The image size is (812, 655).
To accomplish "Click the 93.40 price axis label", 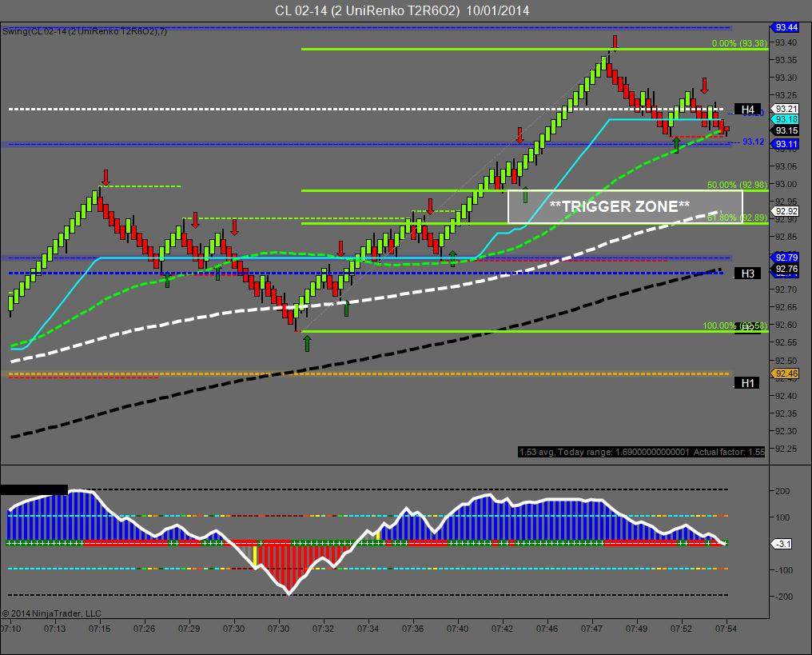I will tap(786, 42).
